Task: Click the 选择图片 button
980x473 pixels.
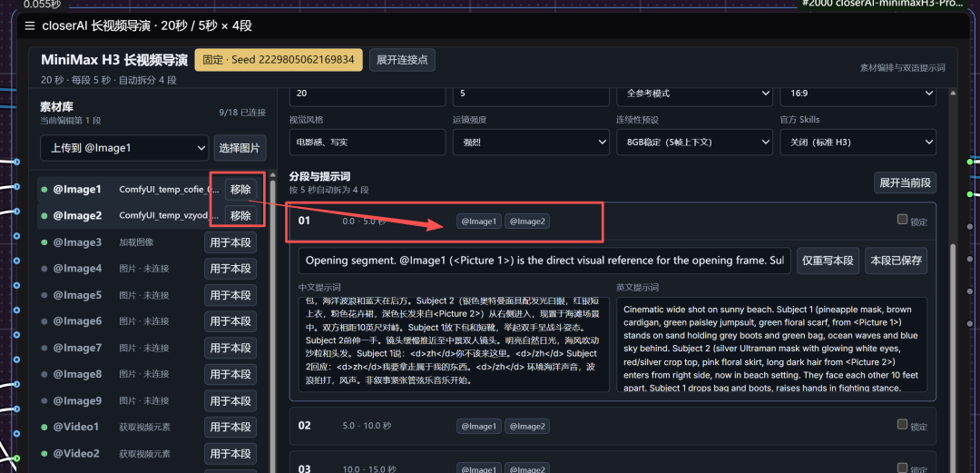Action: [240, 148]
